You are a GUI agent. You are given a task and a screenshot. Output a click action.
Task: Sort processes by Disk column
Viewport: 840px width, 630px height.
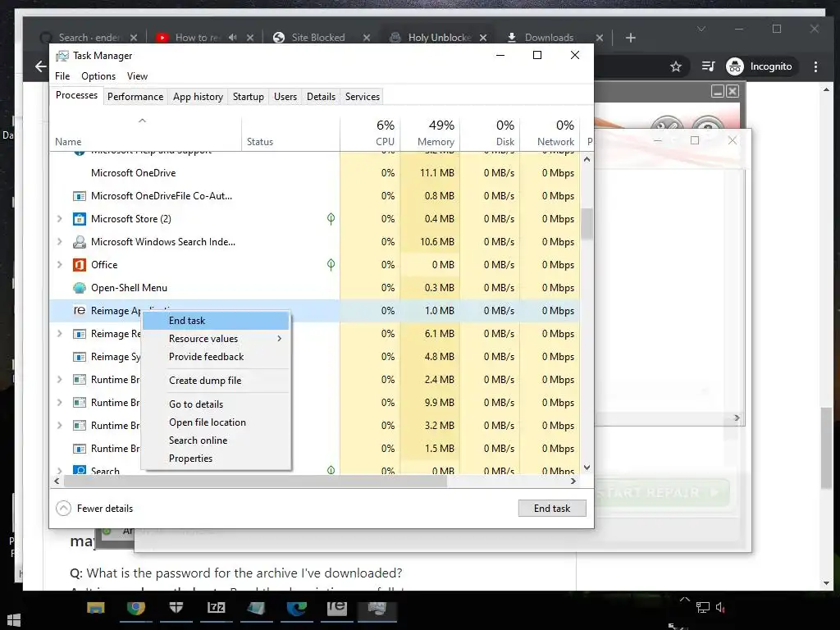coord(491,133)
